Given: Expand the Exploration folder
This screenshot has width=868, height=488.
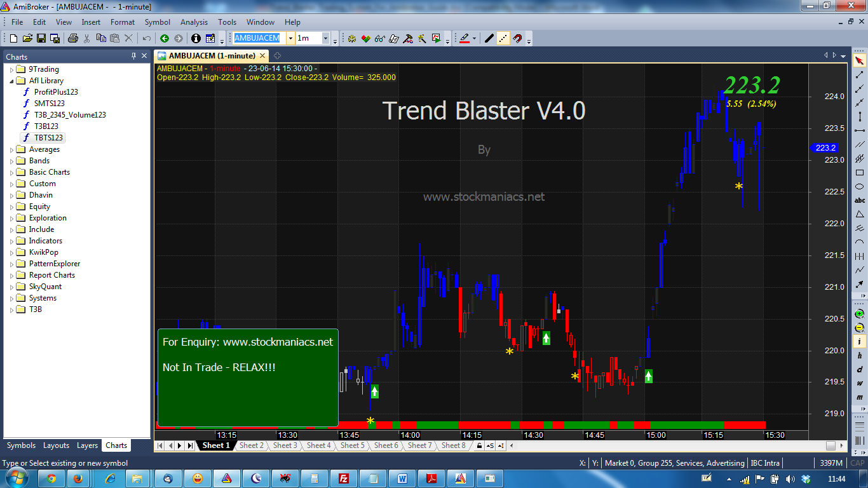Looking at the screenshot, I should tap(11, 218).
